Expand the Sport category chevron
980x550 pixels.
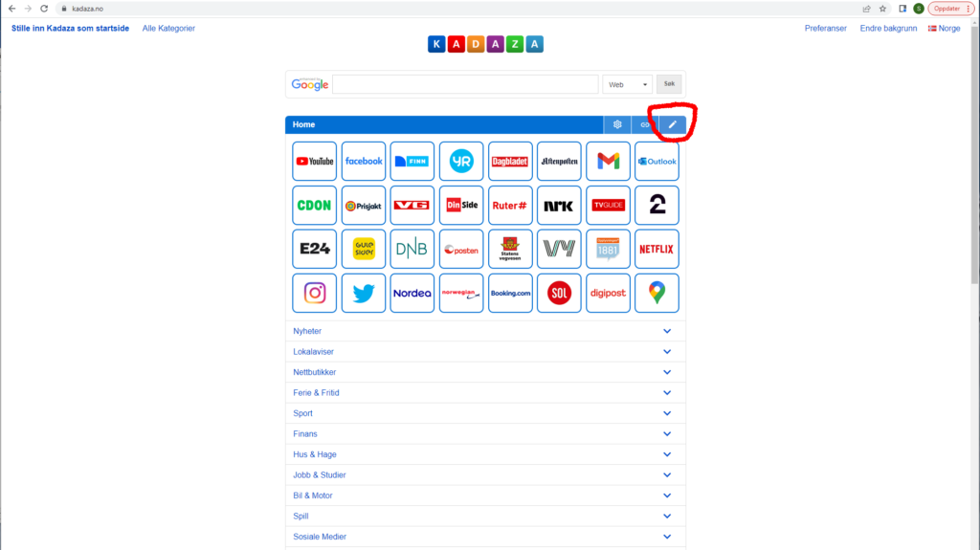667,413
